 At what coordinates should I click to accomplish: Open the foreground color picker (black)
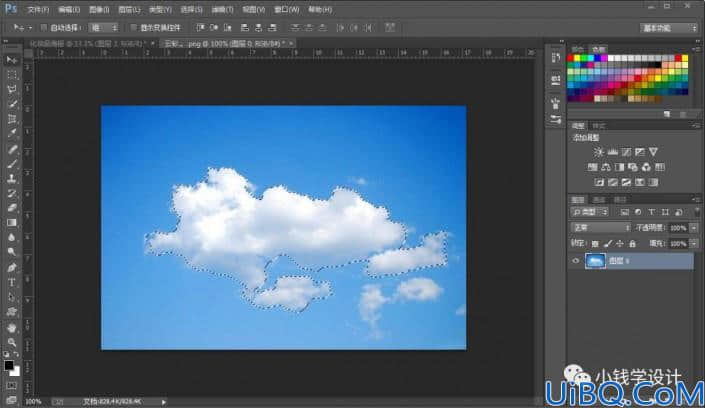pyautogui.click(x=9, y=365)
